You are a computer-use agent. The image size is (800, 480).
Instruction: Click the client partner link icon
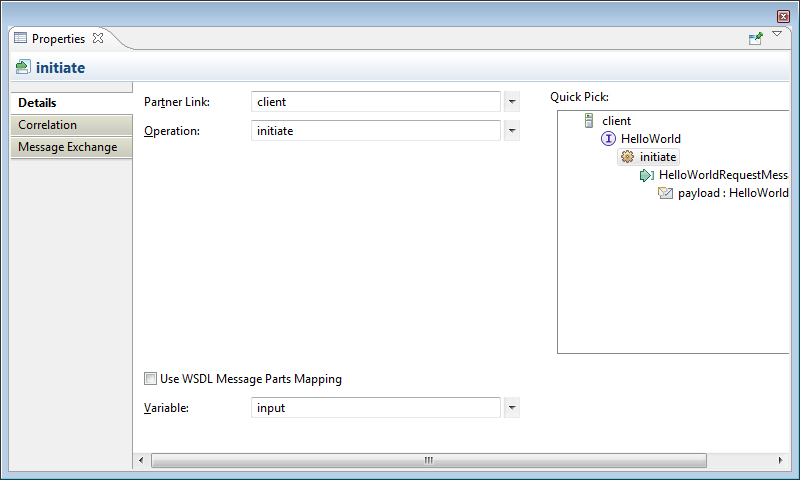tap(590, 121)
